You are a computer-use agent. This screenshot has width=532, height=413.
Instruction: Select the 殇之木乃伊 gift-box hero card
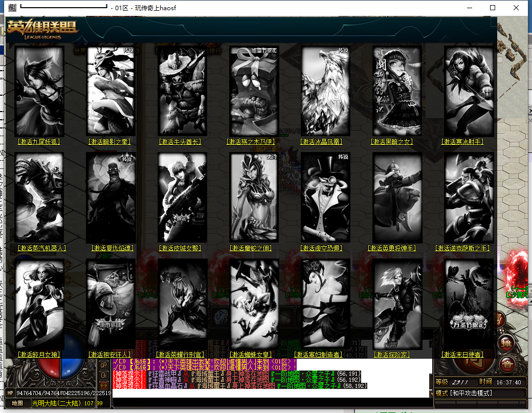(254, 91)
